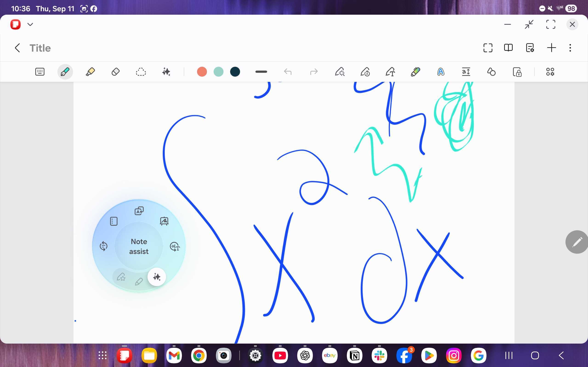
Task: Expand the app dropdown chevron near Notes logo
Action: pyautogui.click(x=30, y=24)
